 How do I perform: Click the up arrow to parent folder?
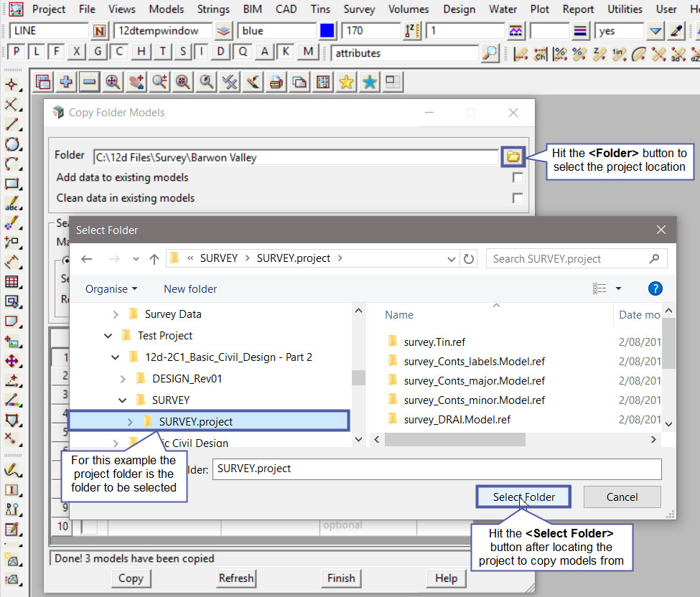pyautogui.click(x=154, y=259)
